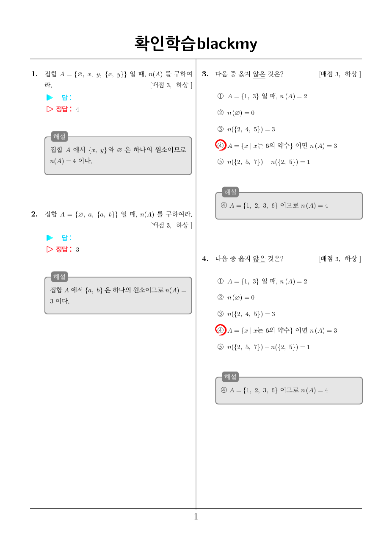Select choice ① in problem 3
Screen dimensions: 392x555
click(262, 96)
